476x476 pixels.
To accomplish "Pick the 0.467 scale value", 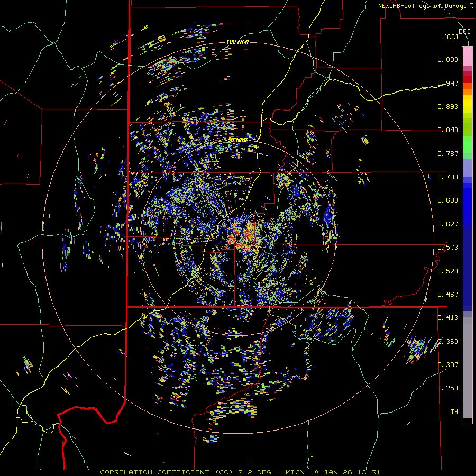I will 448,295.
